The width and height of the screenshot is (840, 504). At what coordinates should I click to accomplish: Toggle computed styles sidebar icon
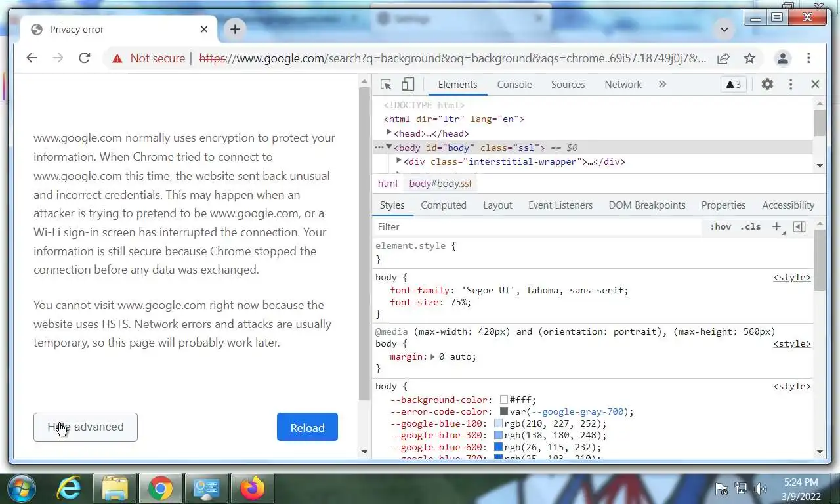(799, 226)
